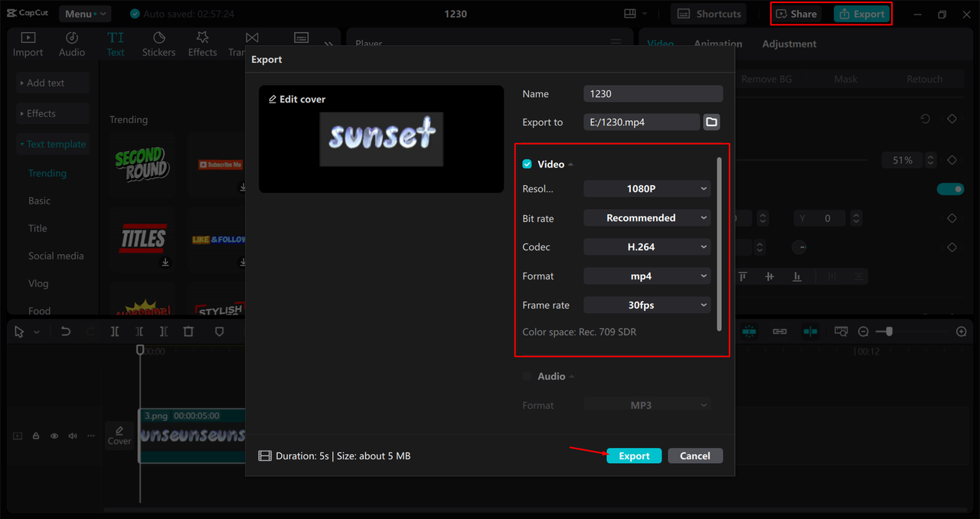Click the TITLES template thumbnail

point(141,239)
